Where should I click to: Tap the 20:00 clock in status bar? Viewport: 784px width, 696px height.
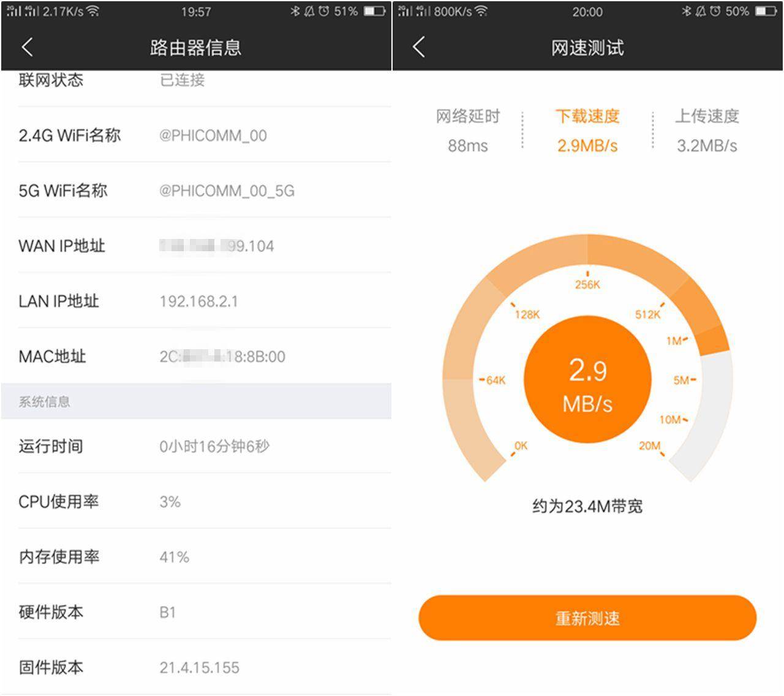[x=587, y=12]
